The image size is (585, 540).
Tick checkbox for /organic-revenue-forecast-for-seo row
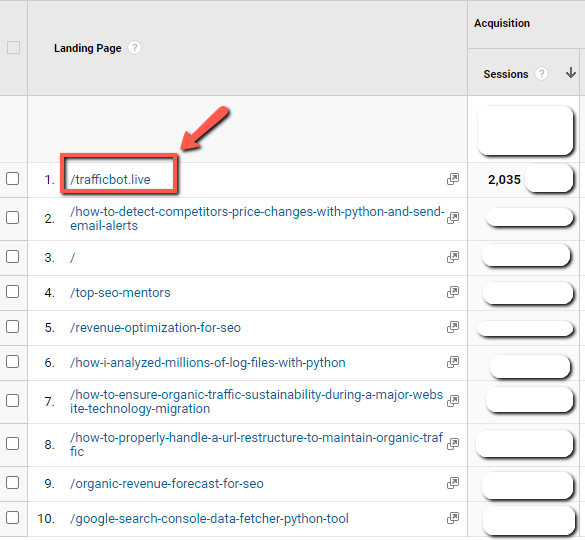click(12, 483)
